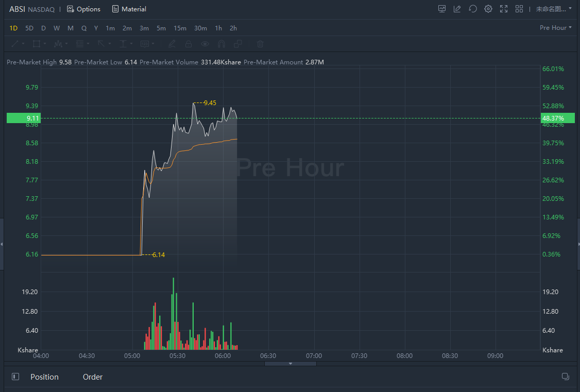Click Pre-Market Volume 331.48Kshare value
Viewport: 580px width, 392px height.
coord(221,62)
